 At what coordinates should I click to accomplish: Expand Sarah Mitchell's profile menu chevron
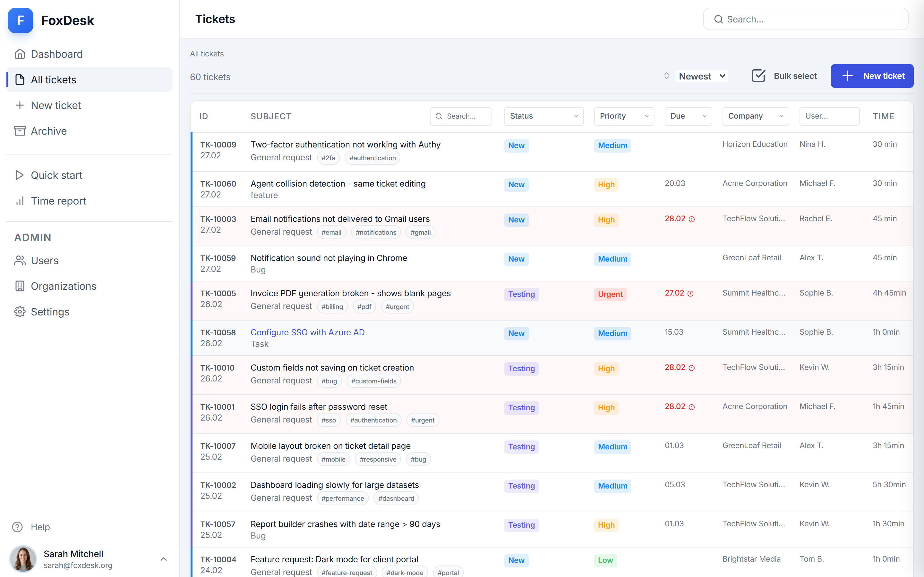tap(163, 559)
